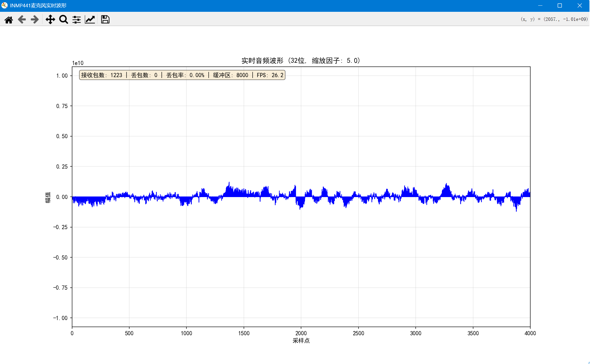The image size is (590, 364).
Task: Reset view with the Home icon
Action: pos(9,19)
